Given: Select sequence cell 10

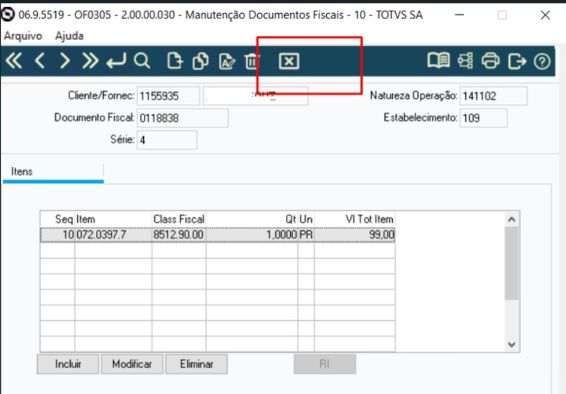Looking at the screenshot, I should point(58,235).
